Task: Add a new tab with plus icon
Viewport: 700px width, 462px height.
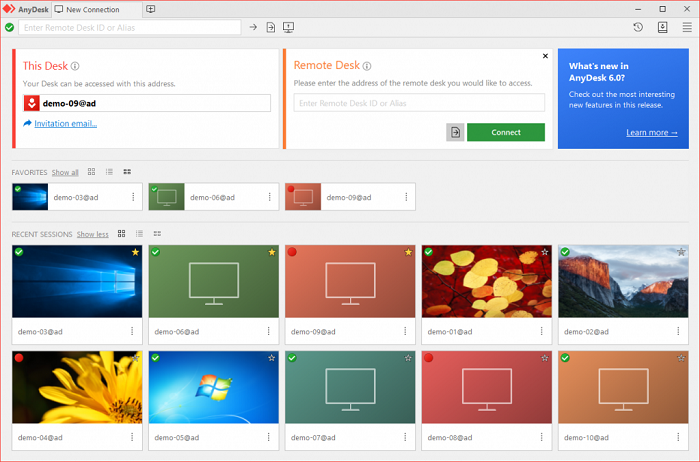Action: click(x=150, y=9)
